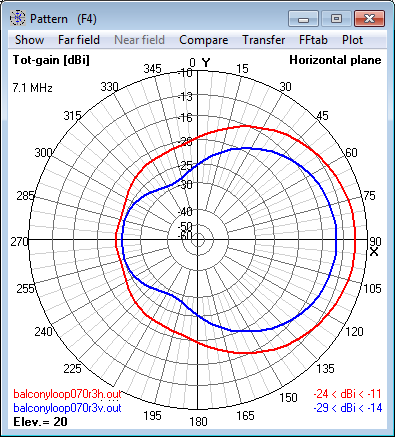
Task: Click the 270 degree axis label
Action: click(19, 241)
